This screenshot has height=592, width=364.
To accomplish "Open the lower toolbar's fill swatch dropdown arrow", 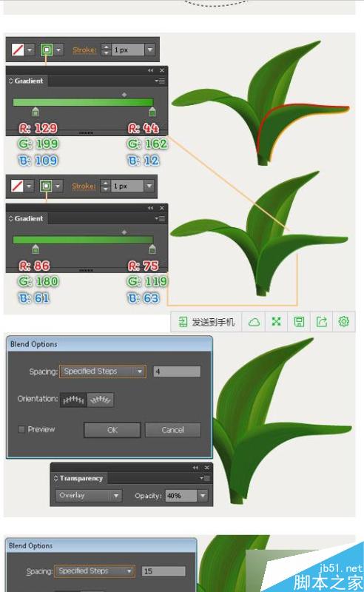I will (29, 186).
